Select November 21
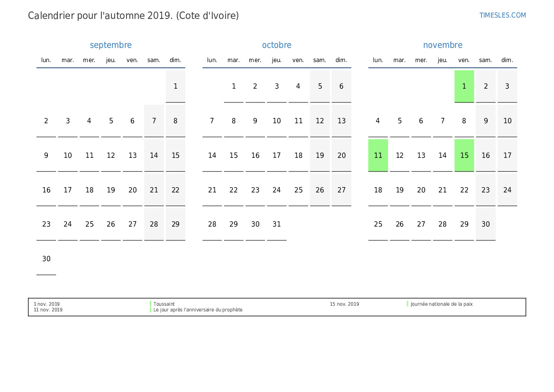Viewport: 554px width, 392px height. coord(443,190)
